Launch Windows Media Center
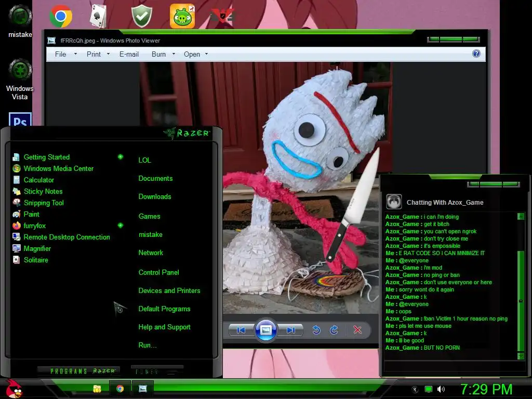532x399 pixels. (58, 169)
